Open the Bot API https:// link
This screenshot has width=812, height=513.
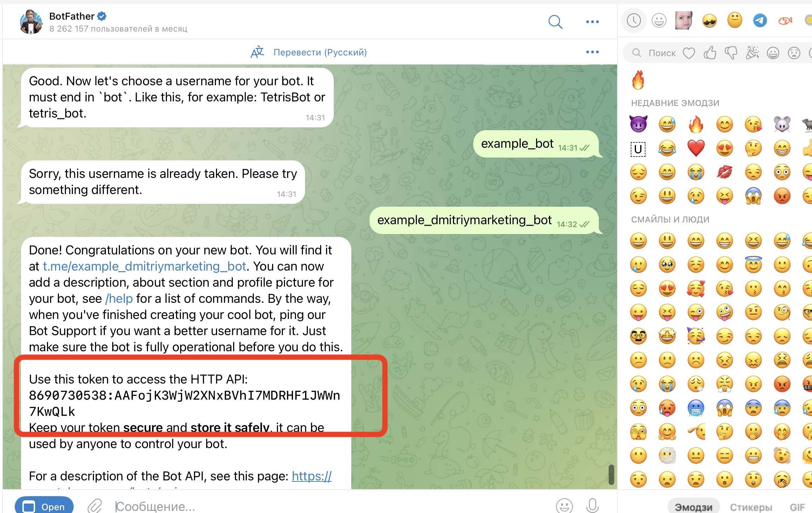(x=312, y=476)
